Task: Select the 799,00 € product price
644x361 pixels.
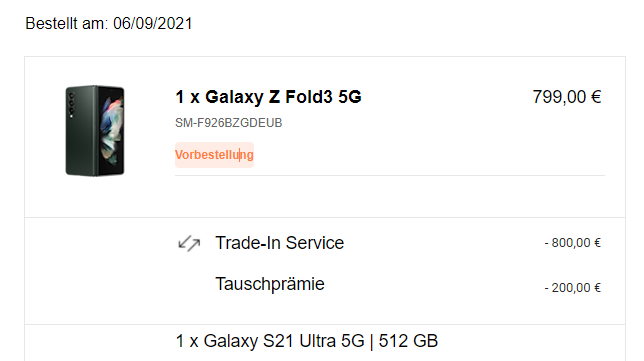Action: point(567,97)
